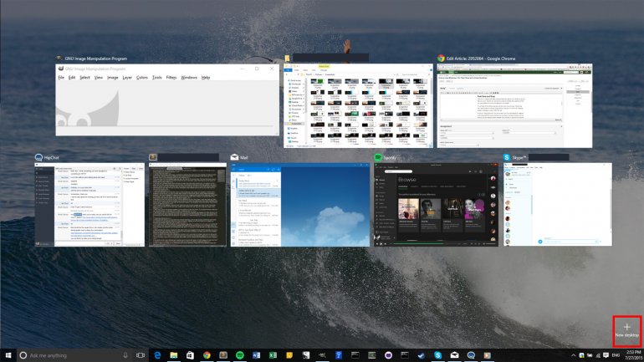Switch to the Mail window thumbnail

[300, 205]
